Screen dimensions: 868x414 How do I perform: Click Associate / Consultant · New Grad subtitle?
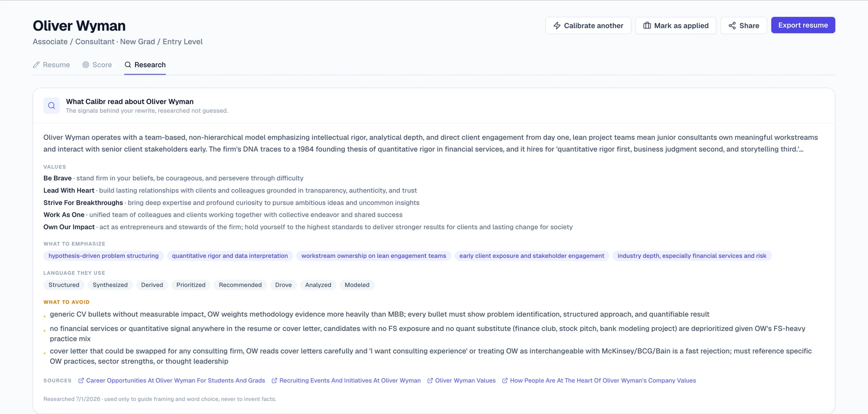(118, 41)
